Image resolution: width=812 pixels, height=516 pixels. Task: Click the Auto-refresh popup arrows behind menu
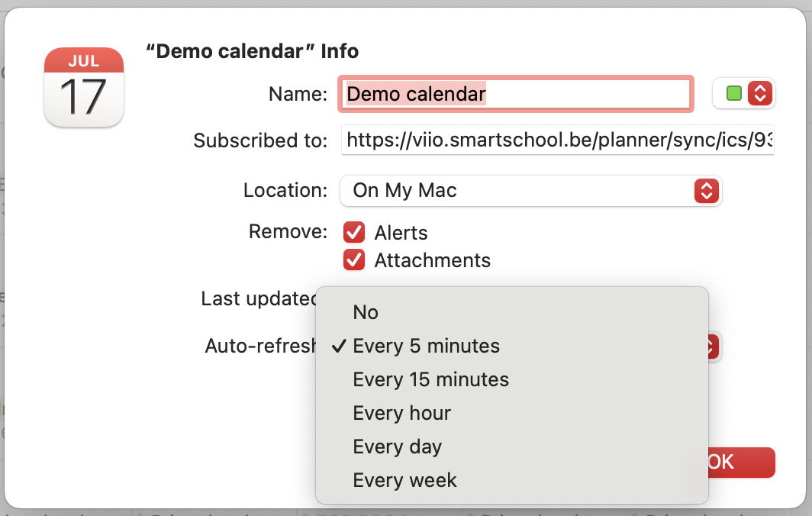pyautogui.click(x=713, y=347)
